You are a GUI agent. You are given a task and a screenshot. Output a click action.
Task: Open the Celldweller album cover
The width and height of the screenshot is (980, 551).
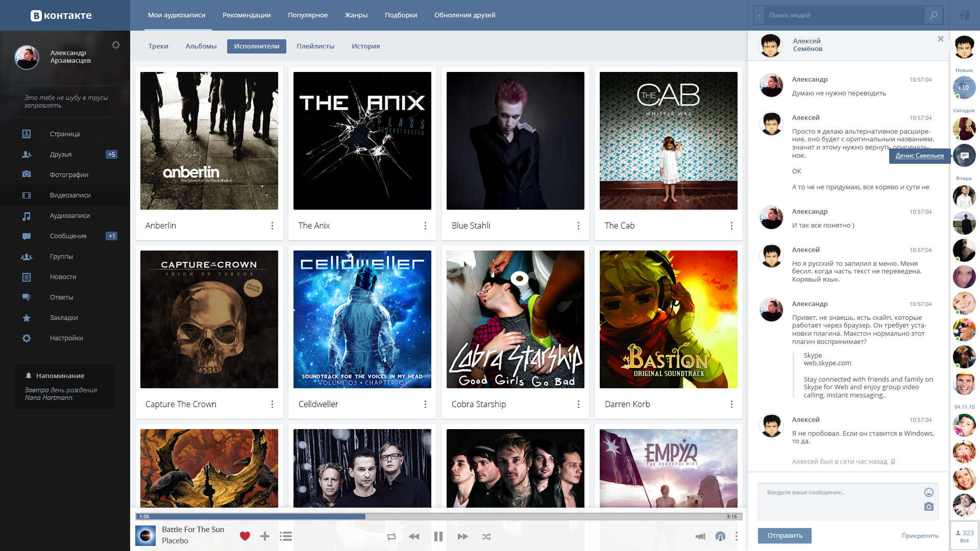362,319
